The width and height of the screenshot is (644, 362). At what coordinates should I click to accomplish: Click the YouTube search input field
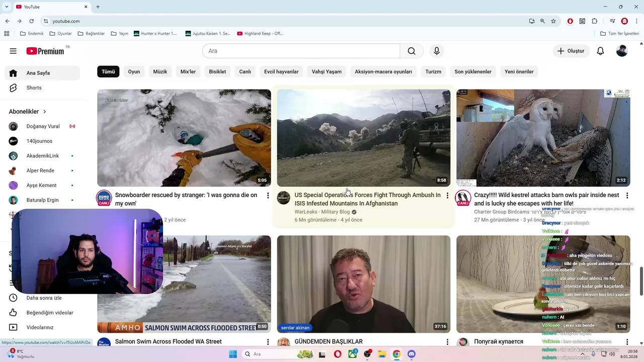pos(301,51)
